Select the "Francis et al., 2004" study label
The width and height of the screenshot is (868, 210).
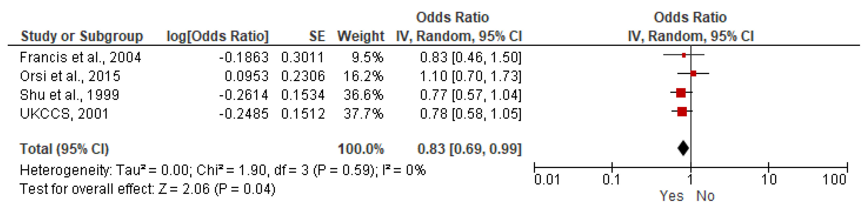point(80,58)
